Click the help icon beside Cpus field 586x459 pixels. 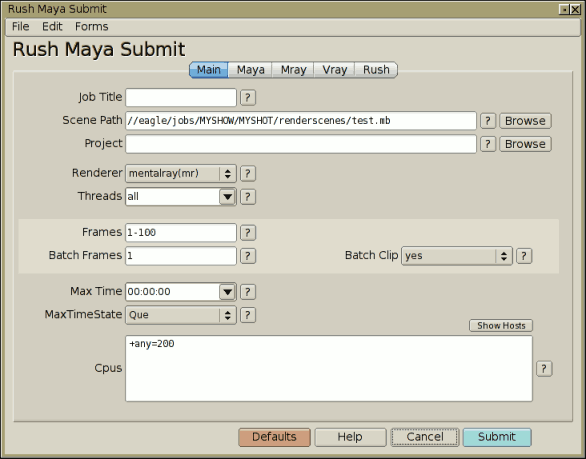544,369
